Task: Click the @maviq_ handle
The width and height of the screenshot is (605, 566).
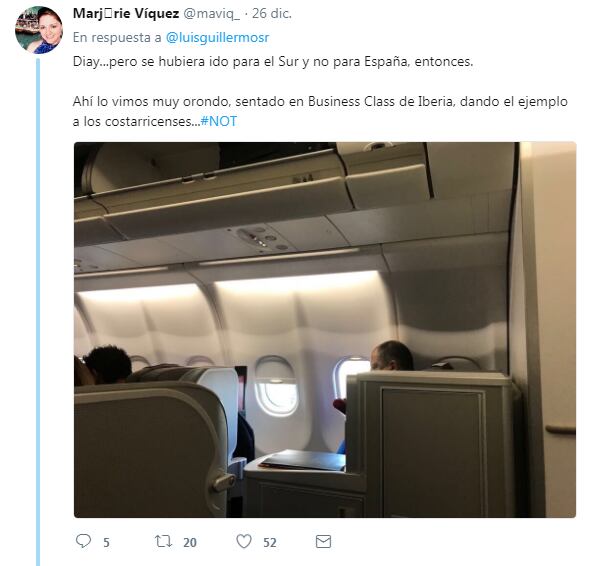Action: point(211,14)
